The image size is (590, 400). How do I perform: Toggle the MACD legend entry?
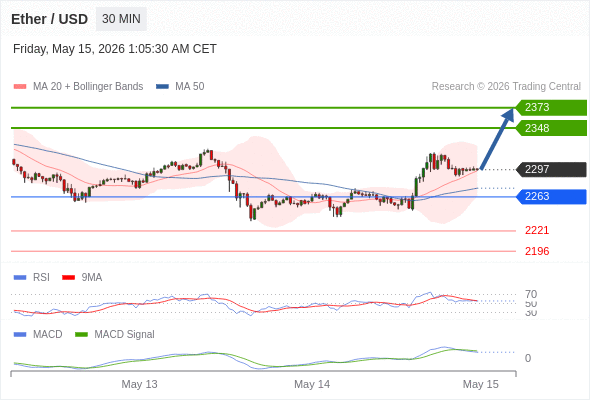(x=38, y=334)
